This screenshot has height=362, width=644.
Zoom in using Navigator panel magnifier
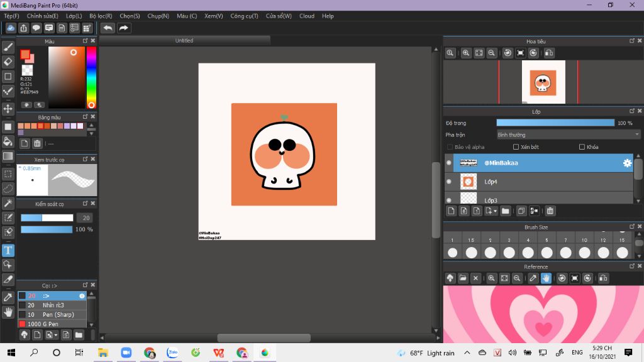point(466,53)
